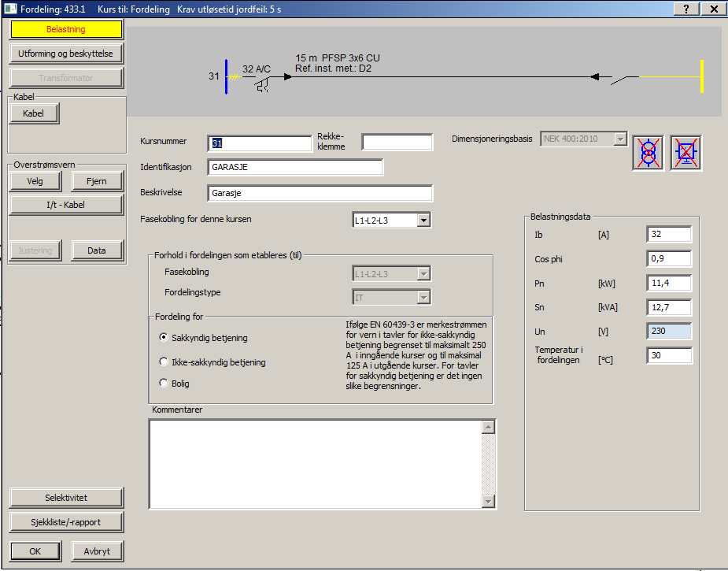Open the I/t - Kabel curve

click(66, 205)
